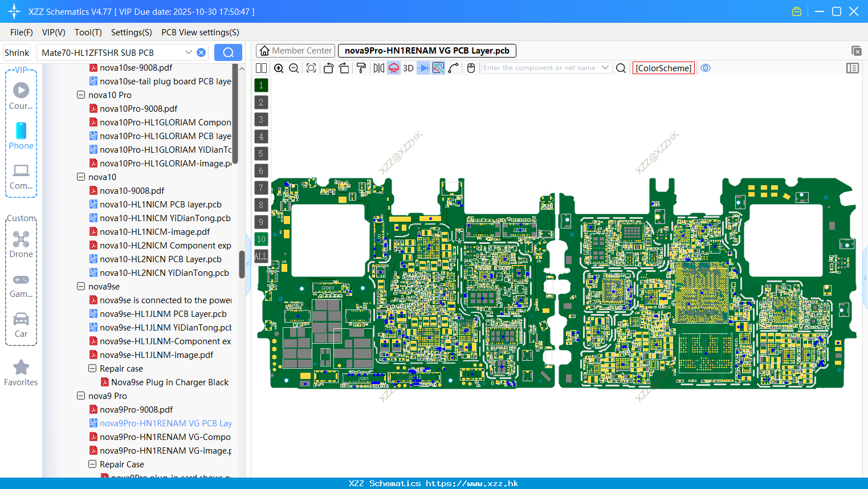Collapse Repair Case under nova9 Pro
The width and height of the screenshot is (868, 489).
pyautogui.click(x=92, y=464)
